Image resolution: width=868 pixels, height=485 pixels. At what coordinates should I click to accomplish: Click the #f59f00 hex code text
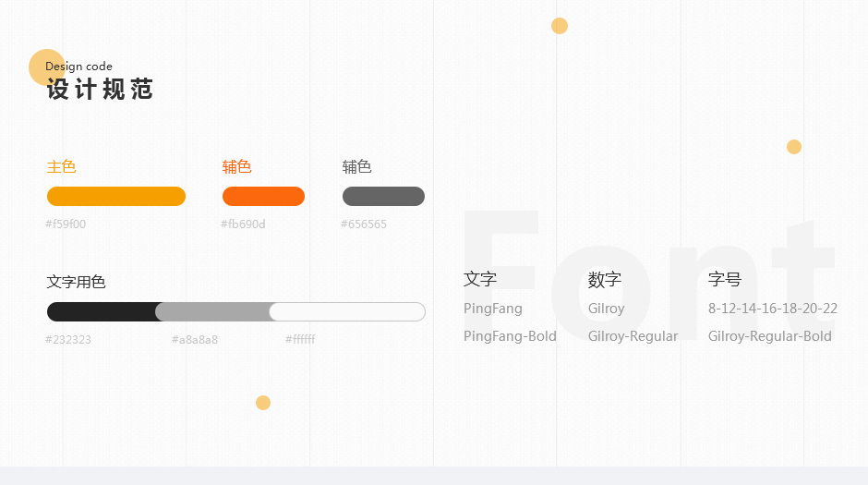point(66,224)
